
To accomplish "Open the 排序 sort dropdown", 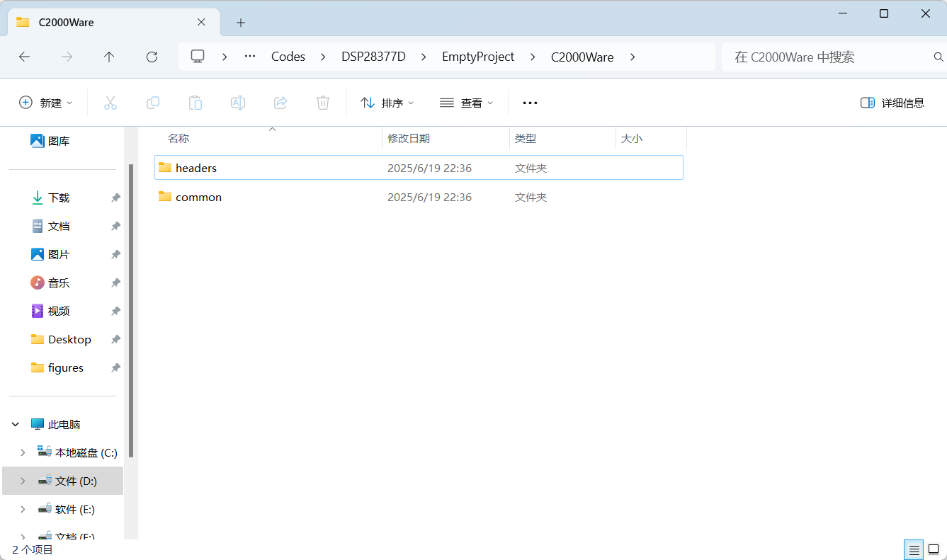I will click(x=387, y=102).
